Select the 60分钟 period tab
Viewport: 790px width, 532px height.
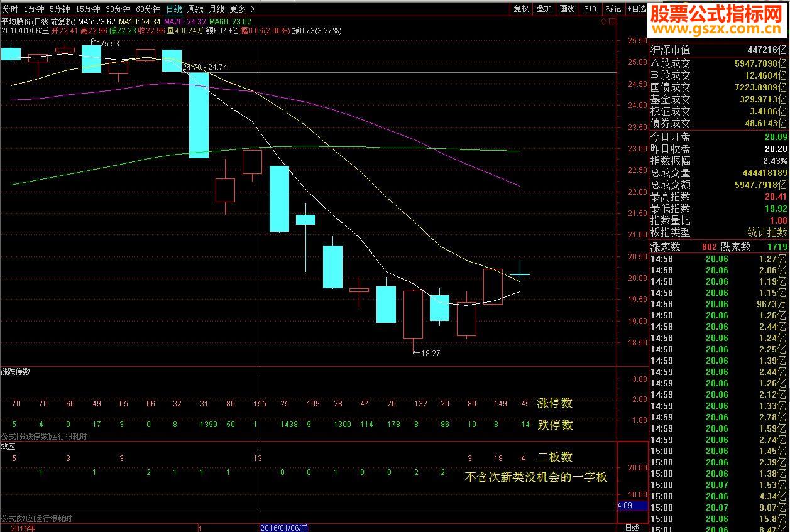[x=148, y=9]
